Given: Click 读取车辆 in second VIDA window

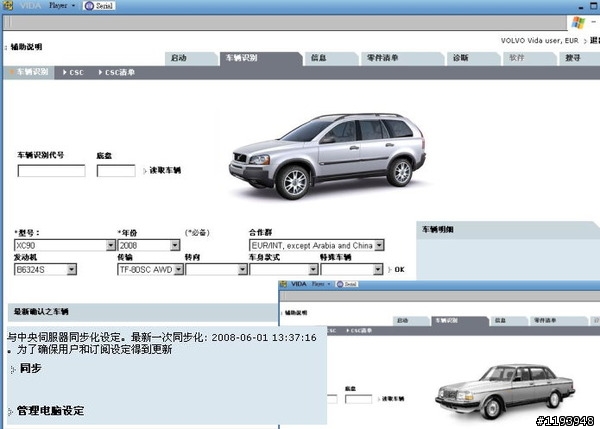Looking at the screenshot, I should 391,399.
